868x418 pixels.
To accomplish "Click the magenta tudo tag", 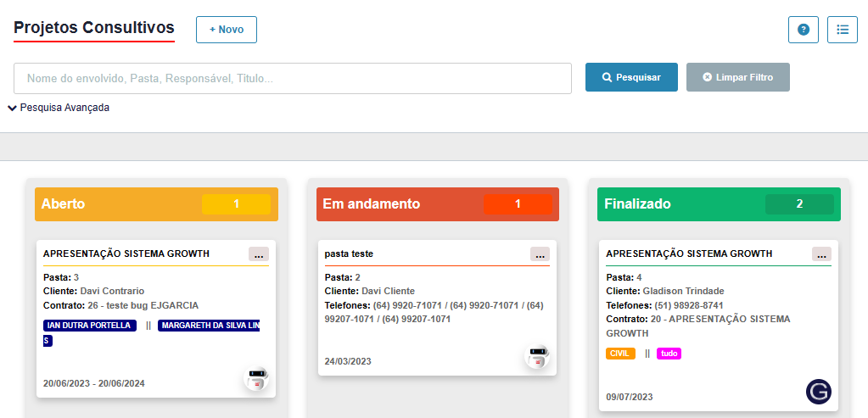I will (669, 354).
